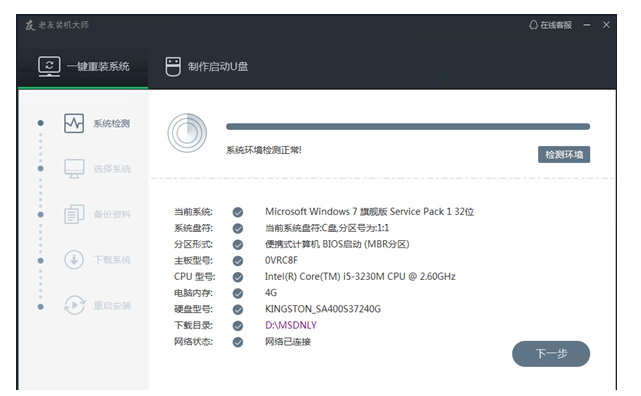Image resolution: width=641 pixels, height=396 pixels.
Task: Click the headset icon beside 在线客服
Action: (533, 25)
